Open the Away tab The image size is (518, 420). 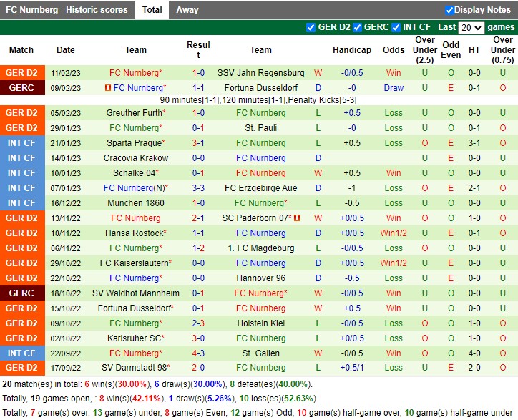tap(187, 10)
